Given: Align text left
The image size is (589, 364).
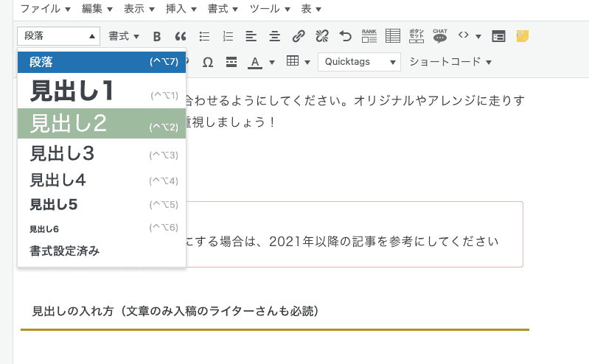Looking at the screenshot, I should coord(251,36).
